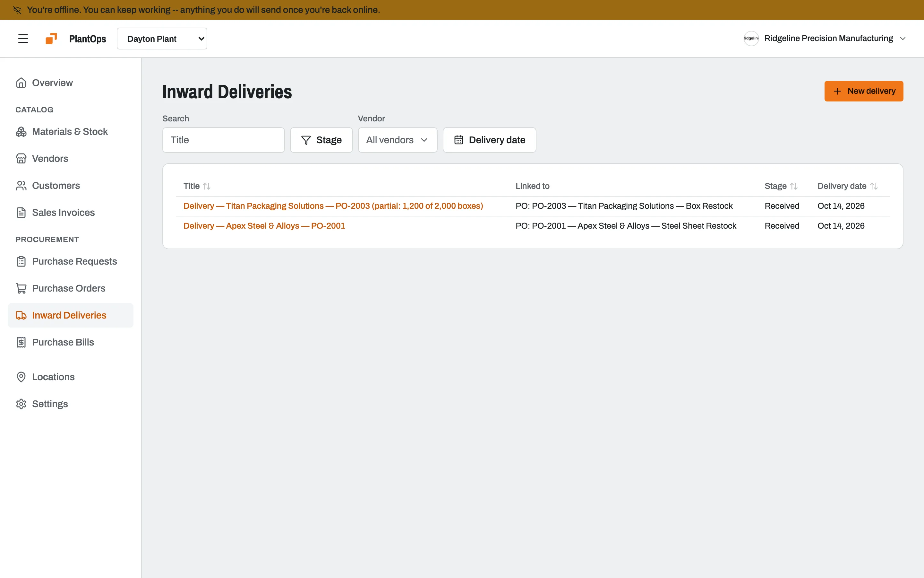Click the PlantOps brand name

pos(88,39)
